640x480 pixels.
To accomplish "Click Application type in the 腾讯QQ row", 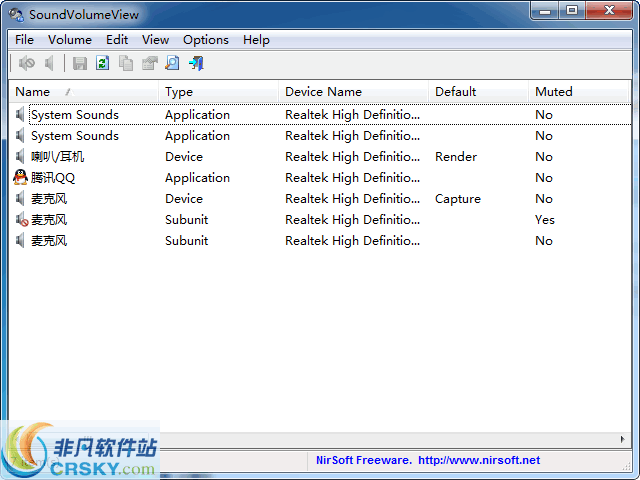I will (x=197, y=178).
